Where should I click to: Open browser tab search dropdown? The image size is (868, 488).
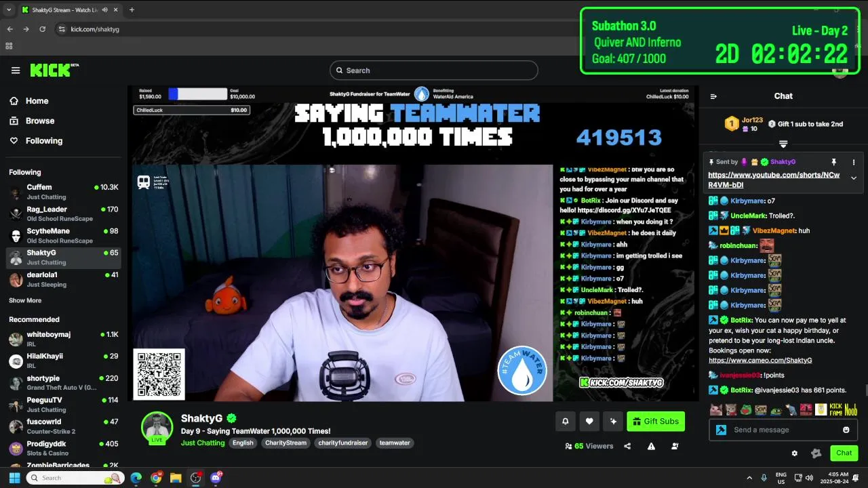pos(9,9)
